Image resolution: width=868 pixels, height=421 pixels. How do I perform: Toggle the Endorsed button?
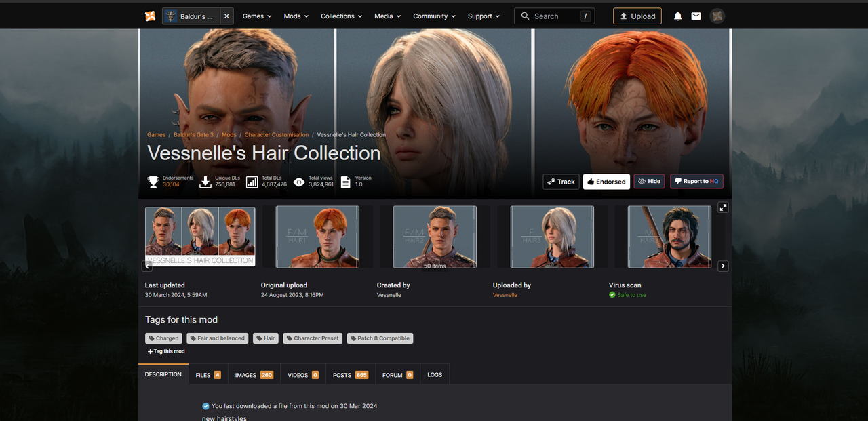click(x=606, y=182)
